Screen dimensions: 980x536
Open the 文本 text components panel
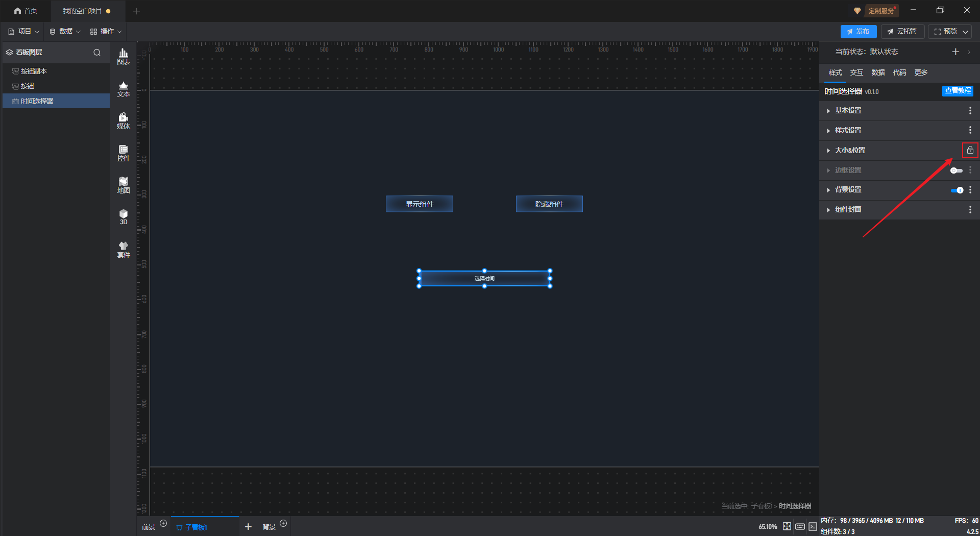124,89
